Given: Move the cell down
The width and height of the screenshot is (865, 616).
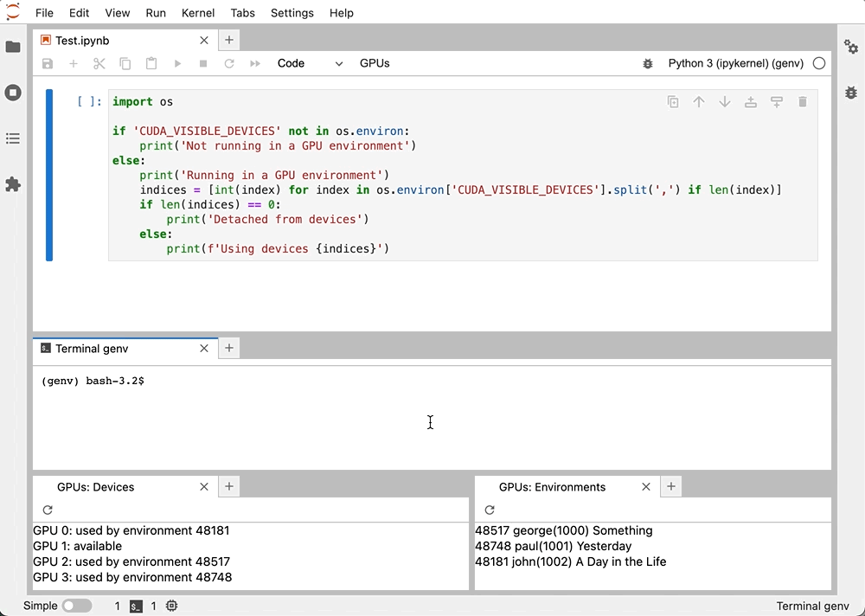Looking at the screenshot, I should [725, 101].
